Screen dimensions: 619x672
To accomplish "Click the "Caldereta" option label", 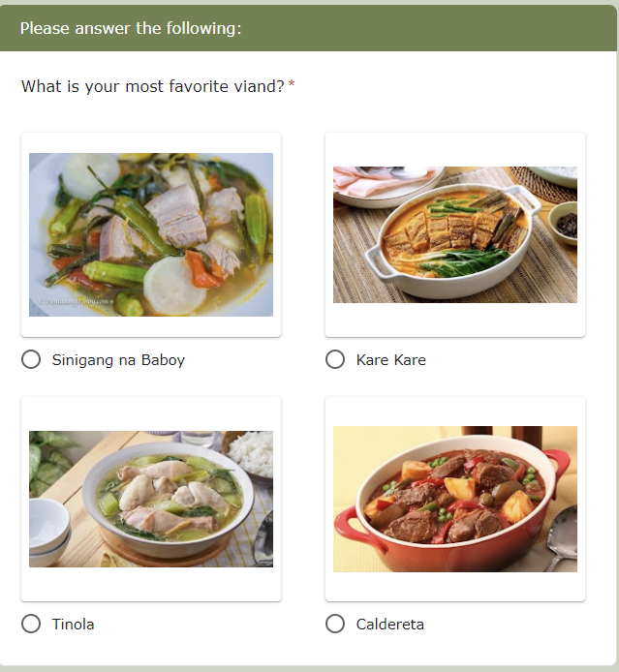I will (x=389, y=625).
